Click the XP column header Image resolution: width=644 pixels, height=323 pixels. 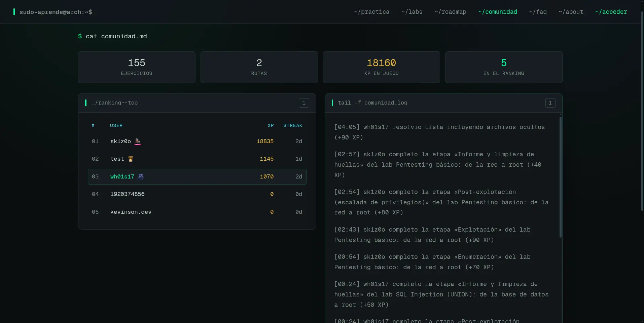coord(271,125)
